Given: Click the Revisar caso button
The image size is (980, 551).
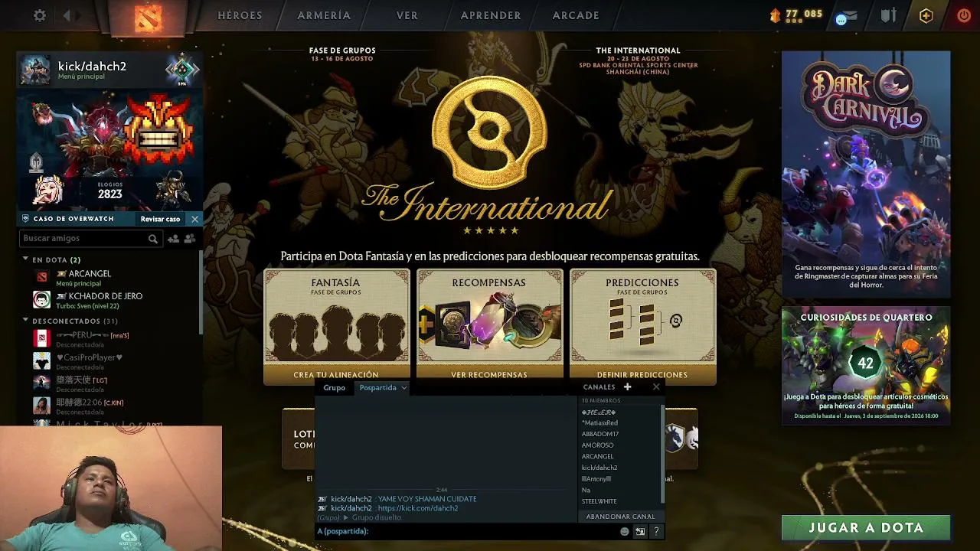Looking at the screenshot, I should coord(160,219).
